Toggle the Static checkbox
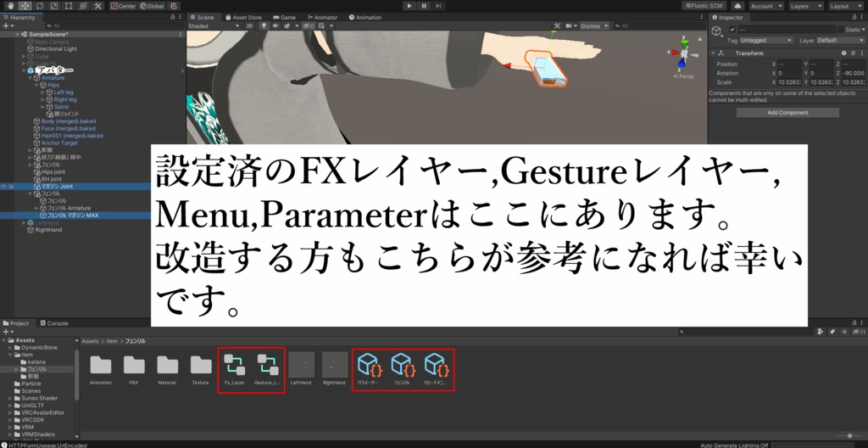868x448 pixels. point(840,30)
